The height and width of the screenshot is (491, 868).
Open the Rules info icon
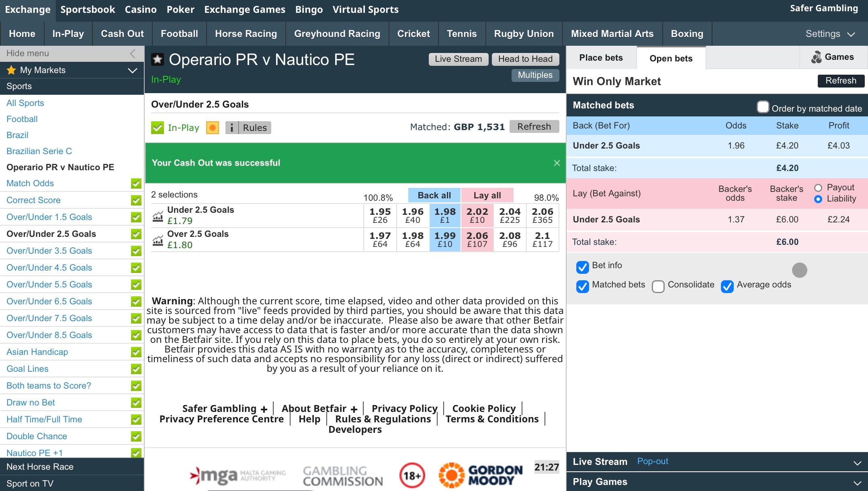pyautogui.click(x=232, y=128)
